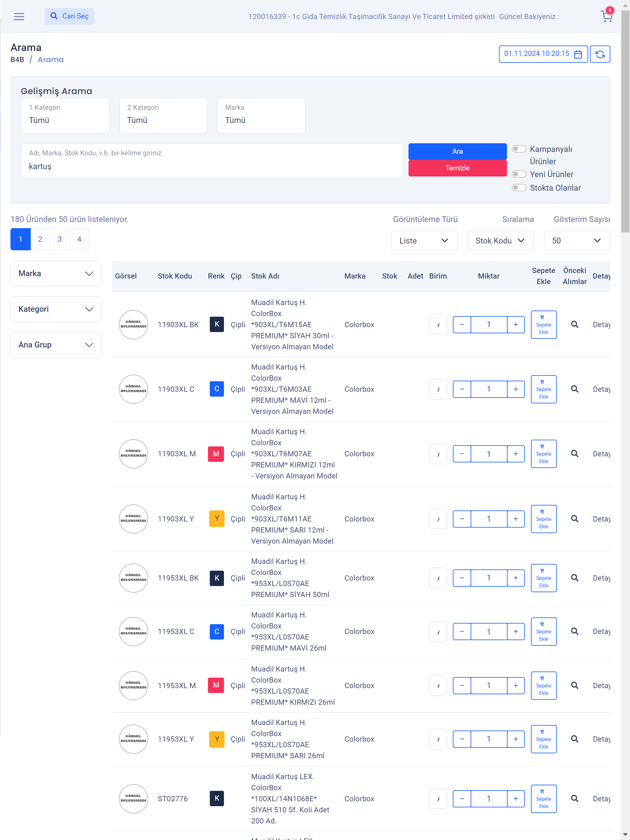Open previous purchases for 11903XL BK

(575, 324)
